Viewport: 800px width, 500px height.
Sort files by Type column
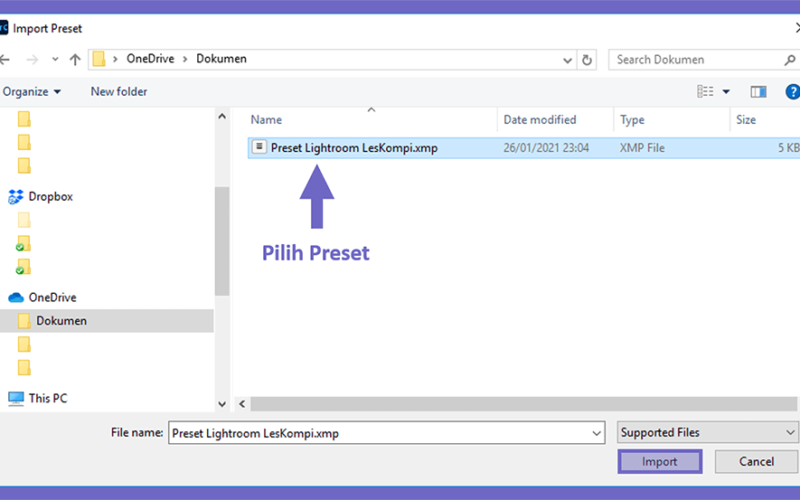coord(632,119)
